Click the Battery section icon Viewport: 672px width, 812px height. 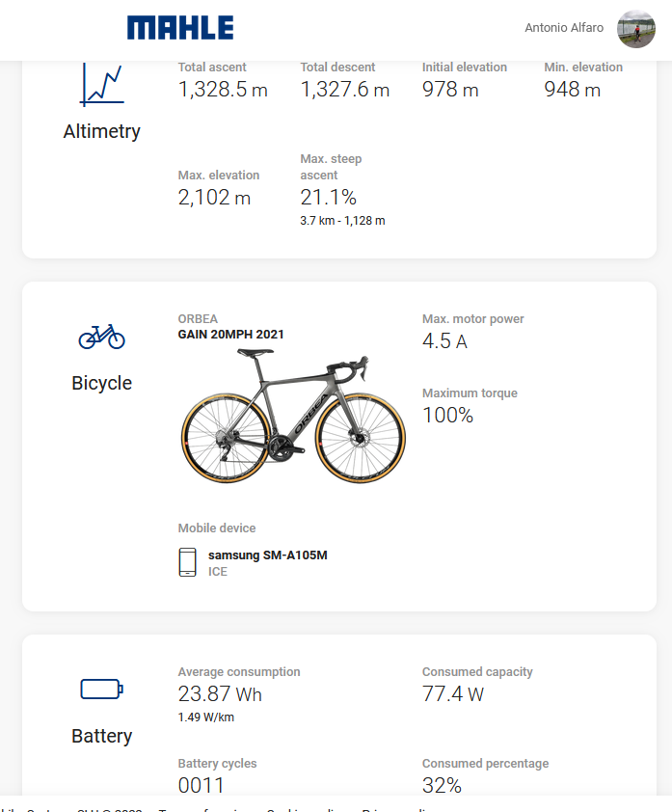[101, 689]
